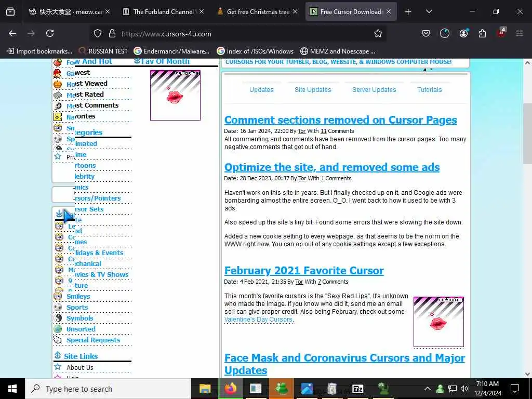The width and height of the screenshot is (532, 399).
Task: Go back to the previous page
Action: tap(12, 33)
